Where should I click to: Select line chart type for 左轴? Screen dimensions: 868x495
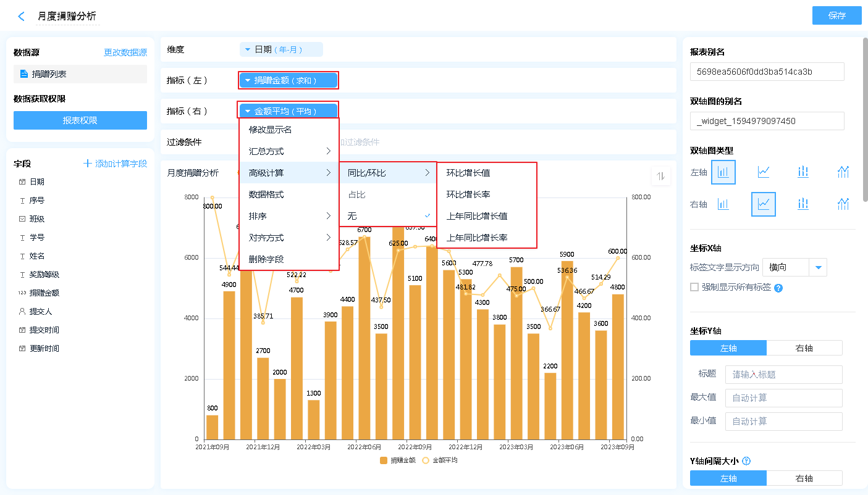click(x=763, y=172)
